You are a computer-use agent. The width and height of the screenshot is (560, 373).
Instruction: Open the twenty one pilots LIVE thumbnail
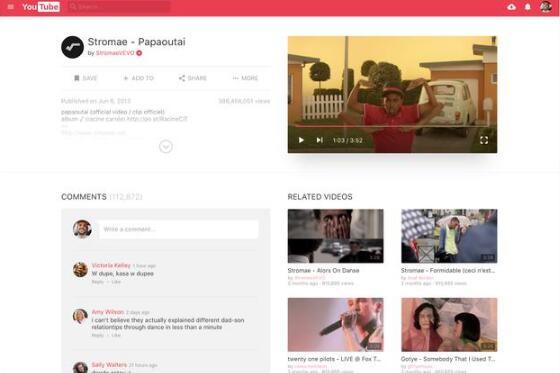click(335, 325)
